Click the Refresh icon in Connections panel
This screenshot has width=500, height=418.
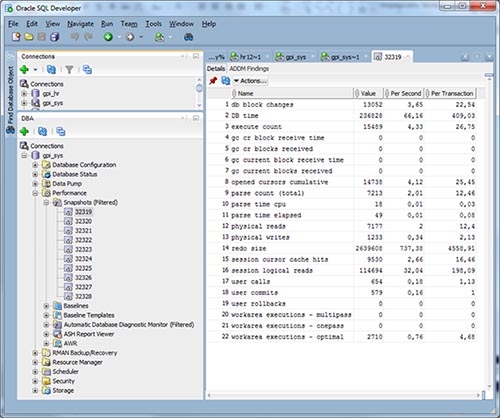[51, 69]
